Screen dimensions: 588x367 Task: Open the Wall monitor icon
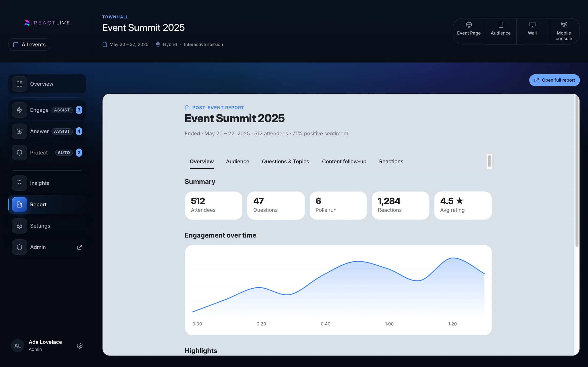[532, 25]
